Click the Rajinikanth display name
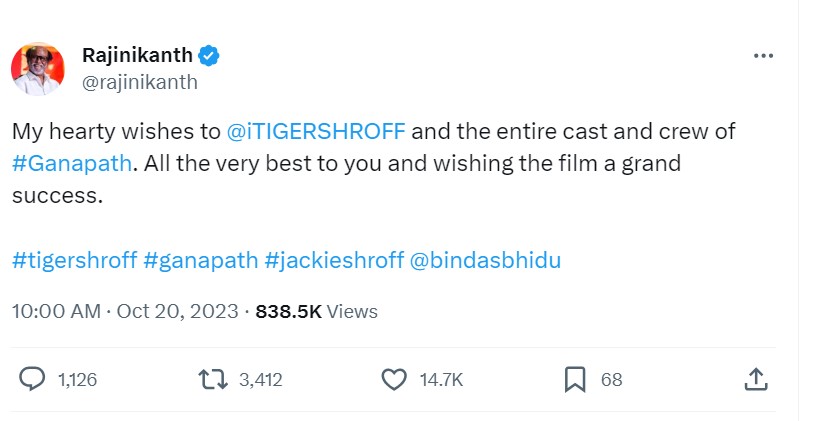The image size is (817, 421). tap(137, 55)
